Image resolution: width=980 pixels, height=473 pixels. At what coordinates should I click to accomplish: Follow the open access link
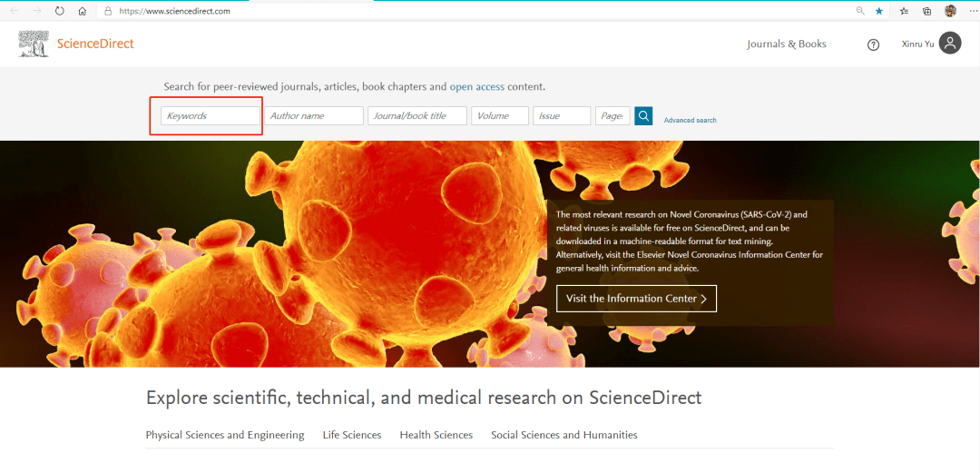coord(477,87)
